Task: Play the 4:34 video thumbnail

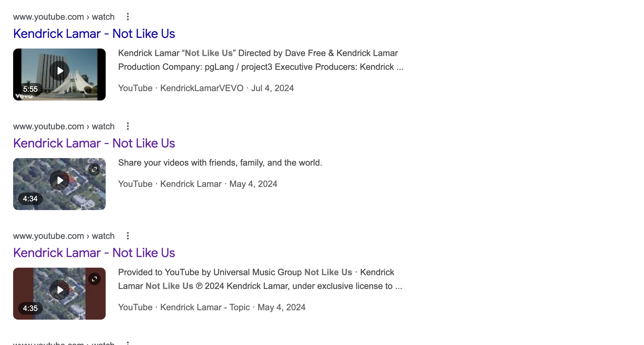Action: pos(59,181)
